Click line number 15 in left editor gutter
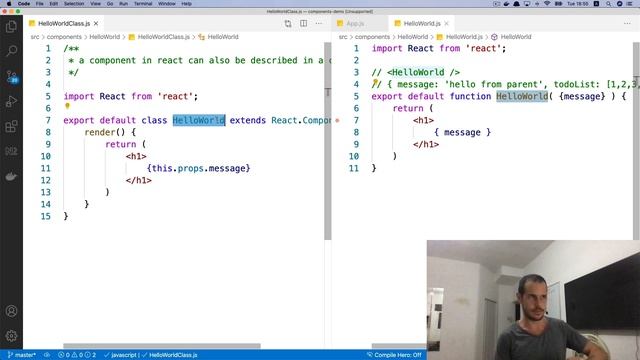The height and width of the screenshot is (360, 640). coord(46,216)
